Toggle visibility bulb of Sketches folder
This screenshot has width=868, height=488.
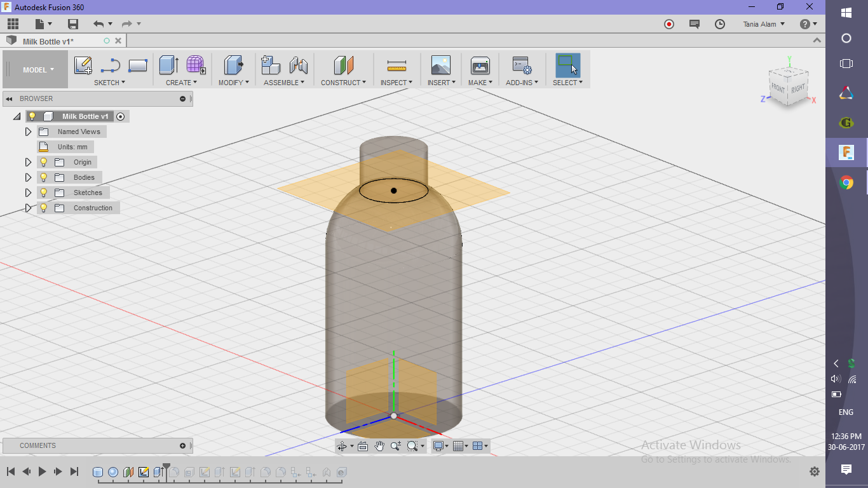click(x=43, y=193)
